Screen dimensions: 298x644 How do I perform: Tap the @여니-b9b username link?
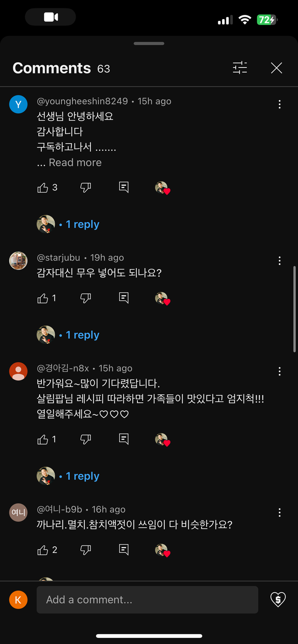[60, 510]
